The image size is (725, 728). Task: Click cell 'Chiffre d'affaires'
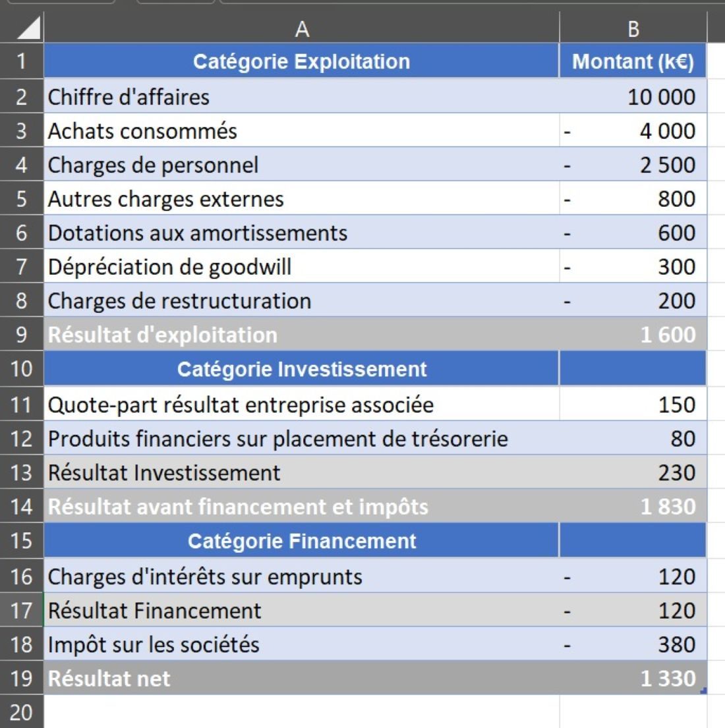301,97
